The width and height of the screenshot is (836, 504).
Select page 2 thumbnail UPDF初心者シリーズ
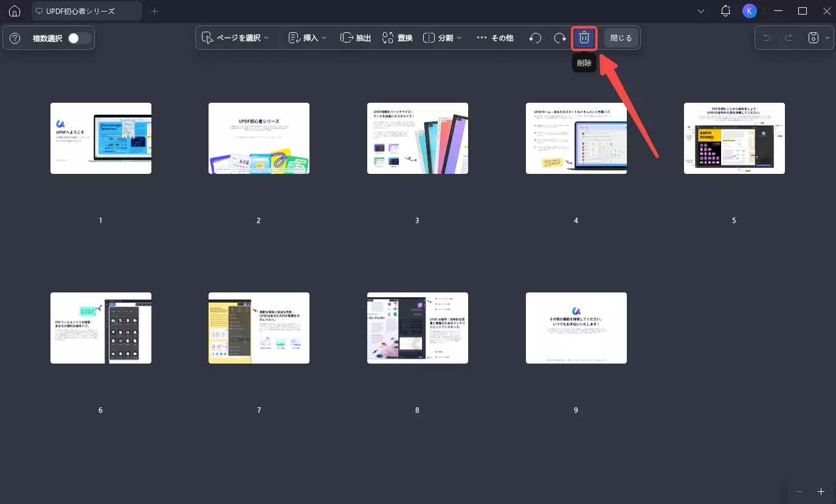[x=259, y=138]
